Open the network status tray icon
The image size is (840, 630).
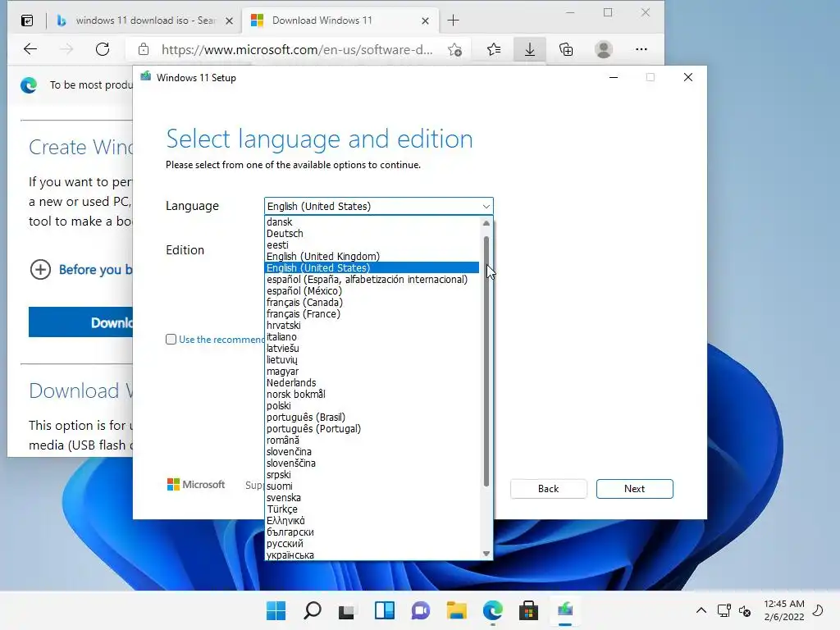[724, 610]
